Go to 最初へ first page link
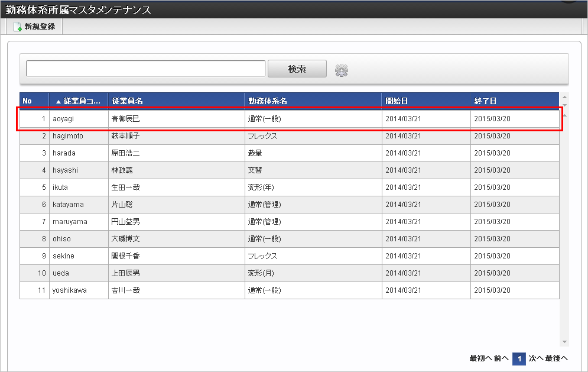 pyautogui.click(x=480, y=358)
